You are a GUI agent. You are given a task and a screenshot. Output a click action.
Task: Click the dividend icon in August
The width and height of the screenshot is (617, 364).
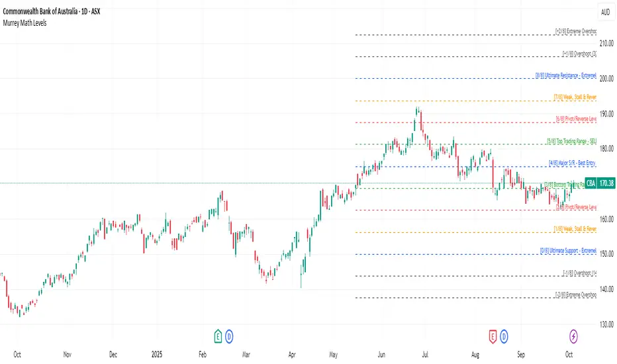504,335
